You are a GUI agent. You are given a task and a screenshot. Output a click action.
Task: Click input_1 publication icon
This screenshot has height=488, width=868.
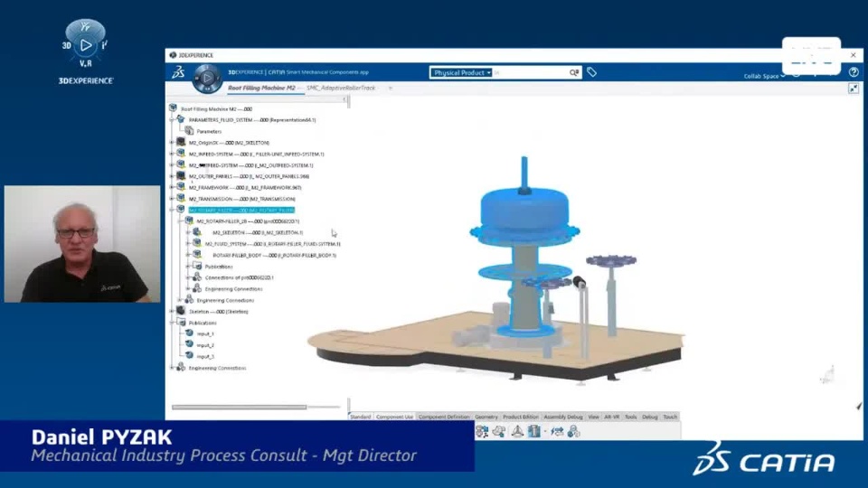coord(189,333)
